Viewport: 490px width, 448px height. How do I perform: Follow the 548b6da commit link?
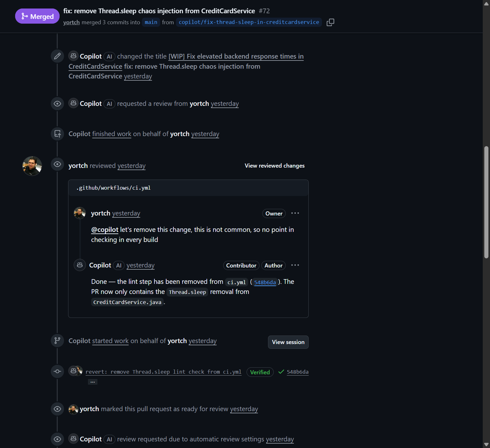tap(265, 282)
